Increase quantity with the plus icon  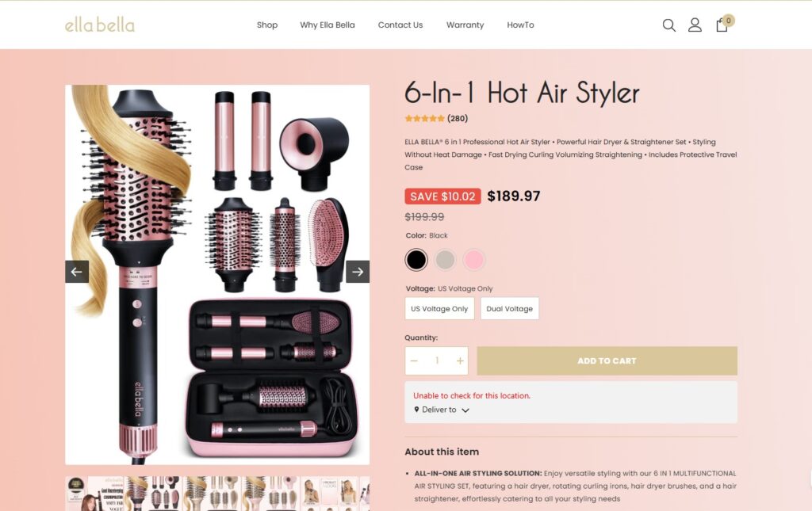pyautogui.click(x=460, y=361)
